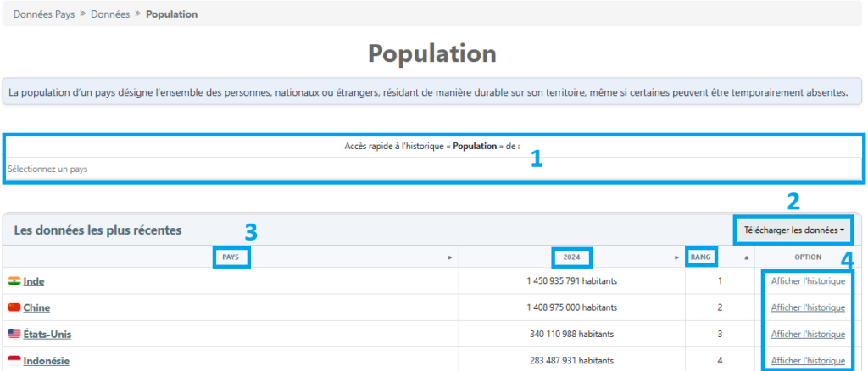868x371 pixels.
Task: Click the China flag icon
Action: coord(14,307)
